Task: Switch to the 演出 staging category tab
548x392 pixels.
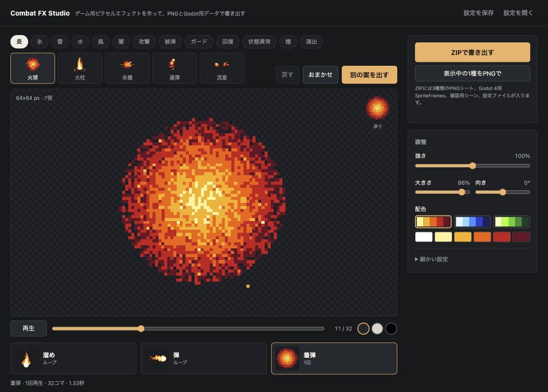Action: click(x=311, y=42)
